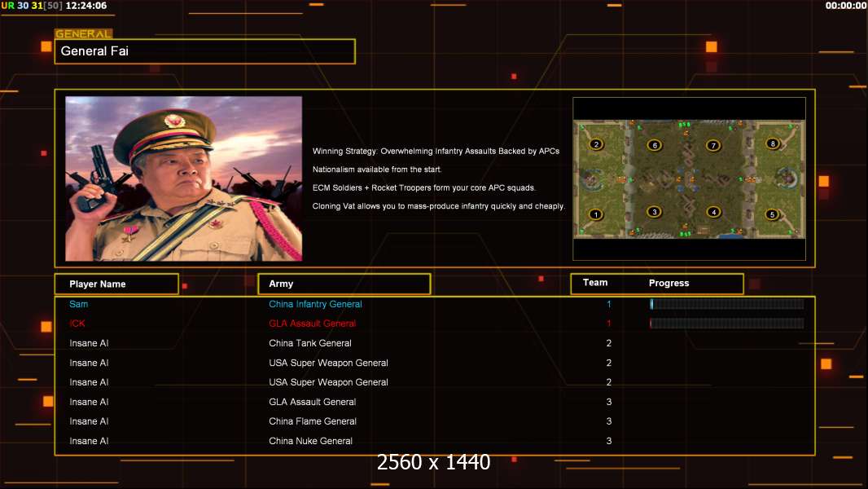Click the Army column header

click(344, 284)
